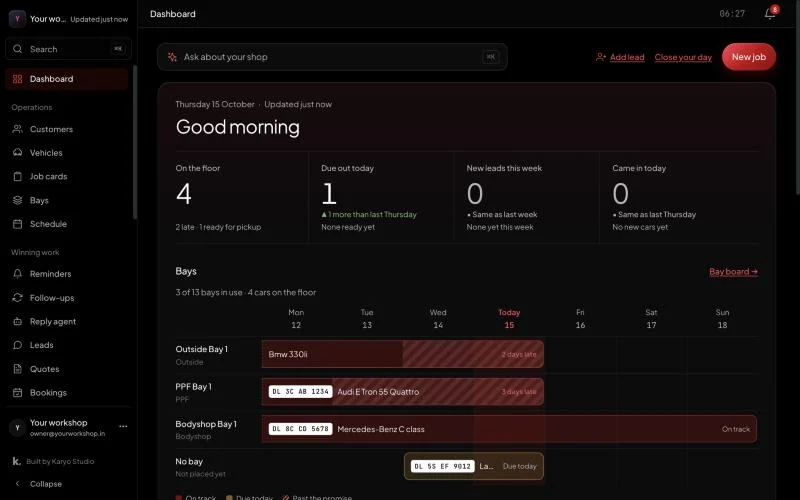Click the Today 15 column header
Image resolution: width=800 pixels, height=500 pixels.
(509, 318)
